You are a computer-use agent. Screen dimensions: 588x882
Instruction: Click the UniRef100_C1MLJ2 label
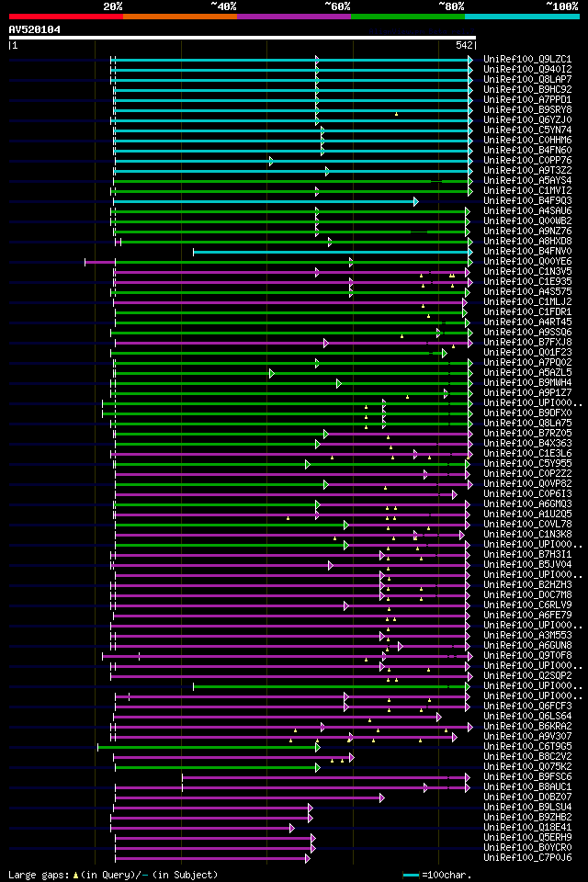pyautogui.click(x=527, y=302)
